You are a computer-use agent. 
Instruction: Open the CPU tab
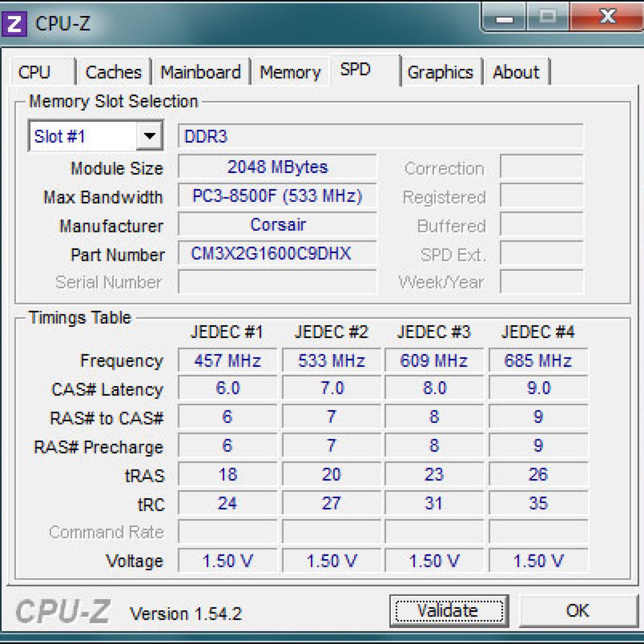tap(34, 72)
